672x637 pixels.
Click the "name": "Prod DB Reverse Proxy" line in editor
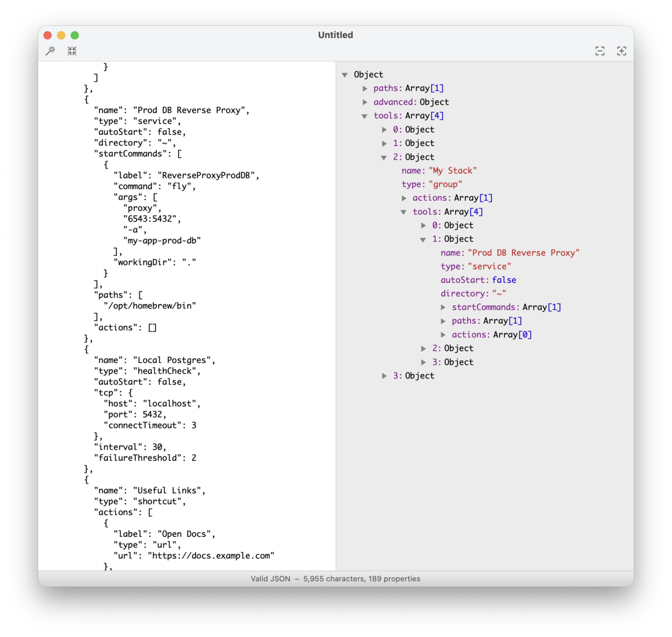(172, 110)
